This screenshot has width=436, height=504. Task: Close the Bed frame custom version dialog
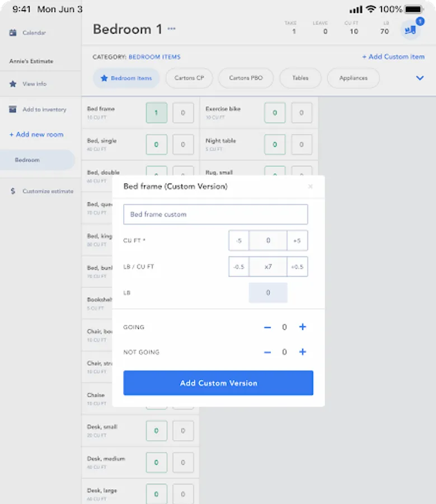tap(310, 186)
